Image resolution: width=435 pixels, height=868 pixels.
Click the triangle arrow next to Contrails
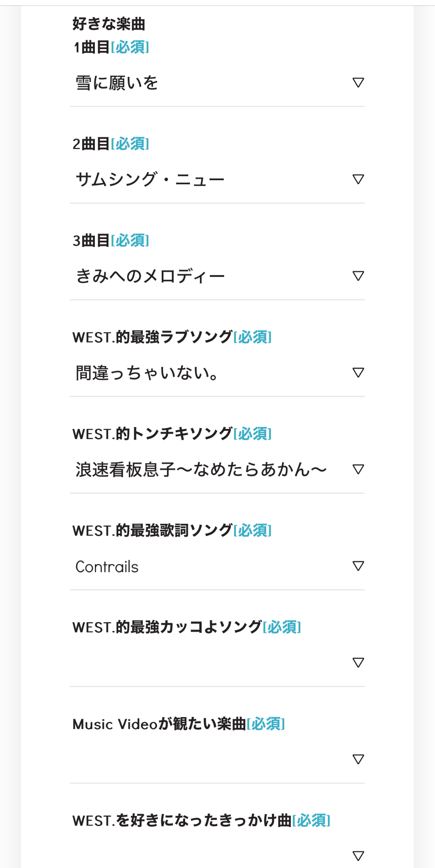(358, 566)
